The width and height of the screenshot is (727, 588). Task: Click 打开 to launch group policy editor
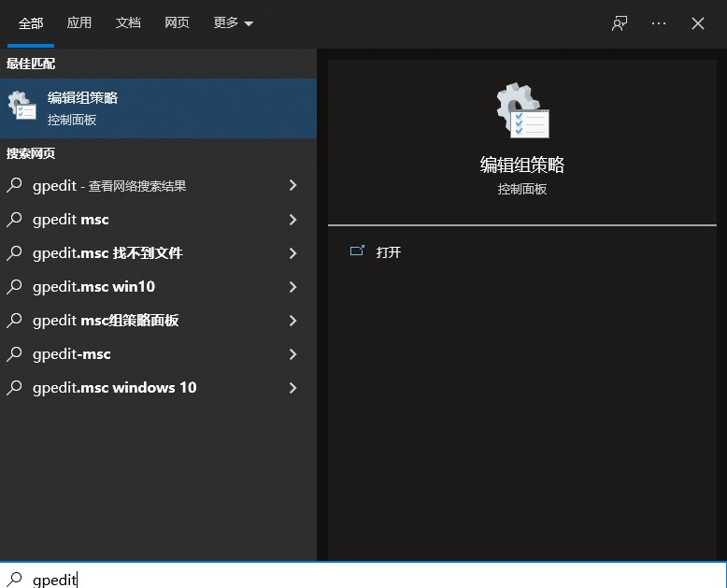point(389,252)
